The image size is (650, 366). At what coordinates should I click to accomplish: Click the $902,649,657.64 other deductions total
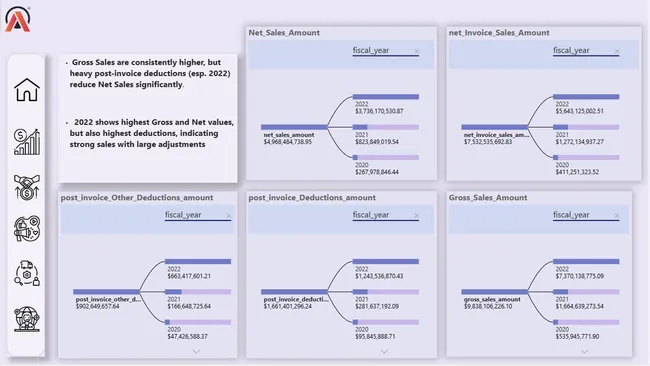click(97, 306)
